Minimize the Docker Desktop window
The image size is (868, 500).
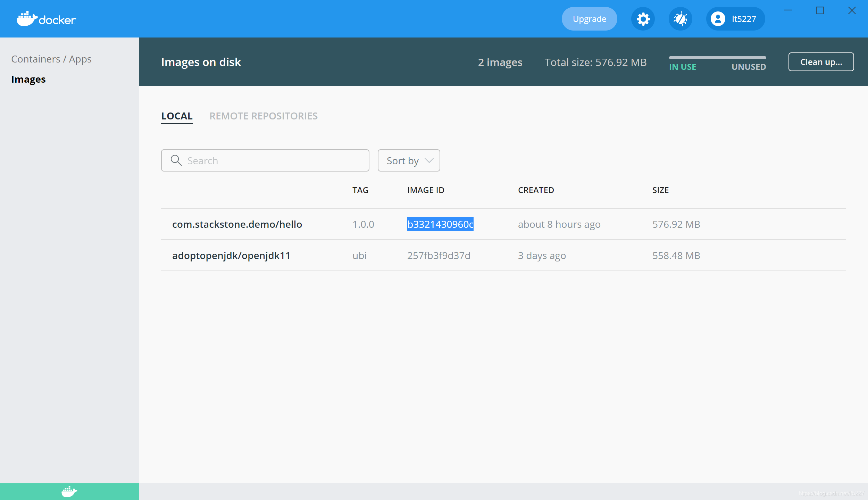click(788, 10)
